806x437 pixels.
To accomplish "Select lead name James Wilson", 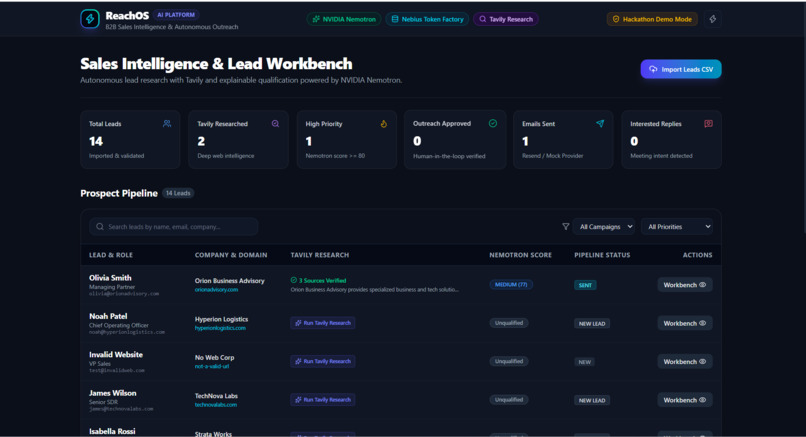I will click(113, 393).
